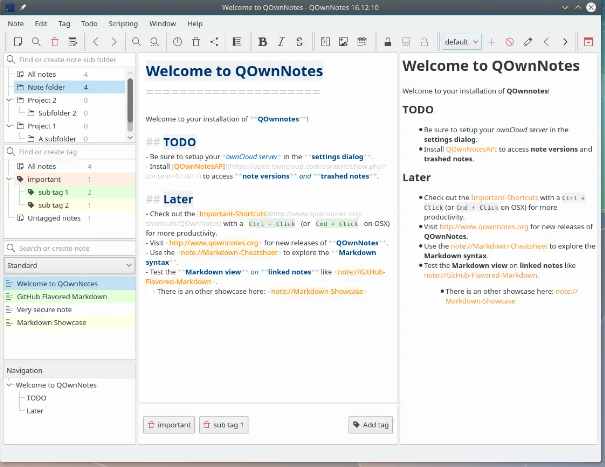The width and height of the screenshot is (605, 467).
Task: Select the Note folder item
Action: tap(69, 87)
